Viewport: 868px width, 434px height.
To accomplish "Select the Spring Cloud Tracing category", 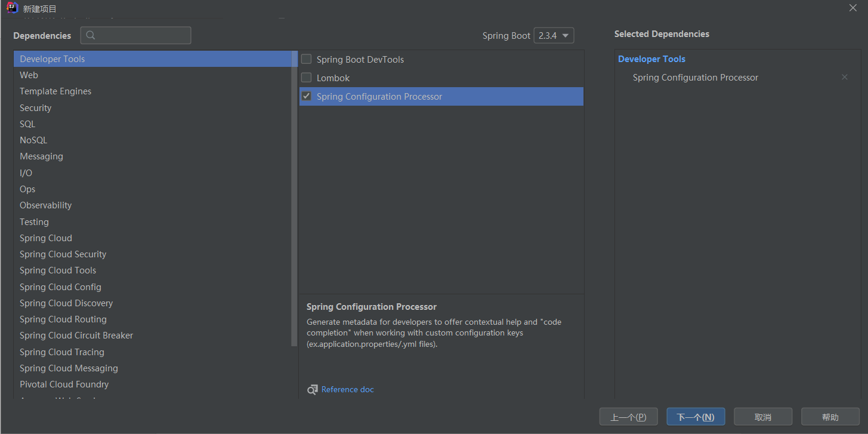I will (x=153, y=352).
